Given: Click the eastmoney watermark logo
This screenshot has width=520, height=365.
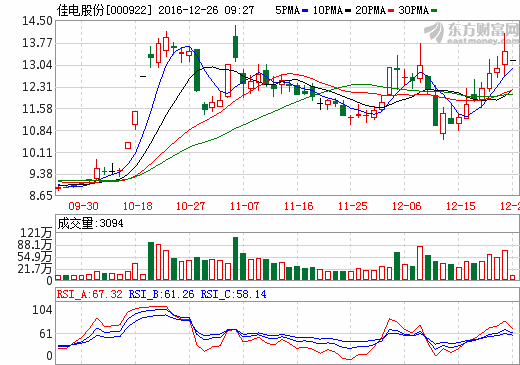Looking at the screenshot, I should (472, 32).
